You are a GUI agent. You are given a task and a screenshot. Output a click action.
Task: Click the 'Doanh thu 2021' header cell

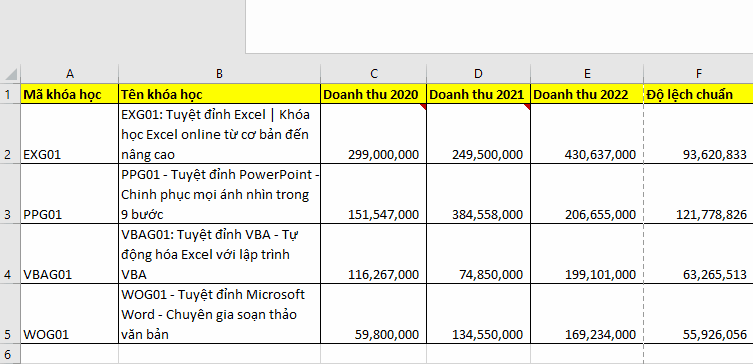click(478, 94)
